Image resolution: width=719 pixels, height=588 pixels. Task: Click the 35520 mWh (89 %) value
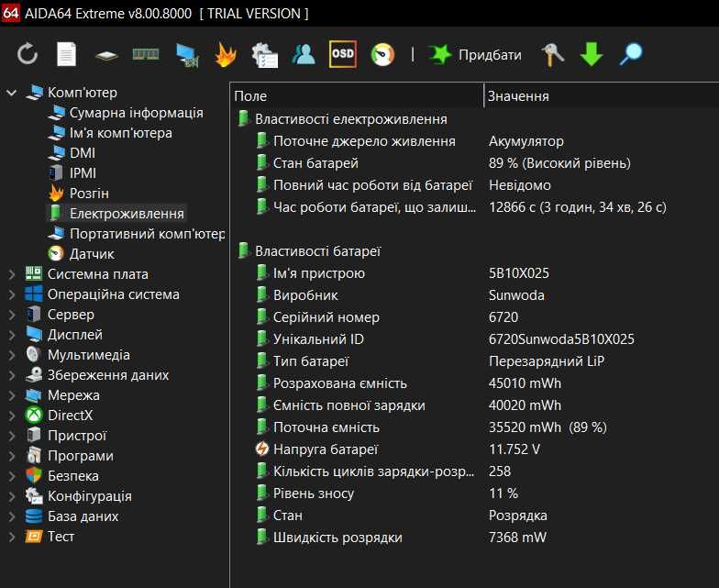point(548,427)
